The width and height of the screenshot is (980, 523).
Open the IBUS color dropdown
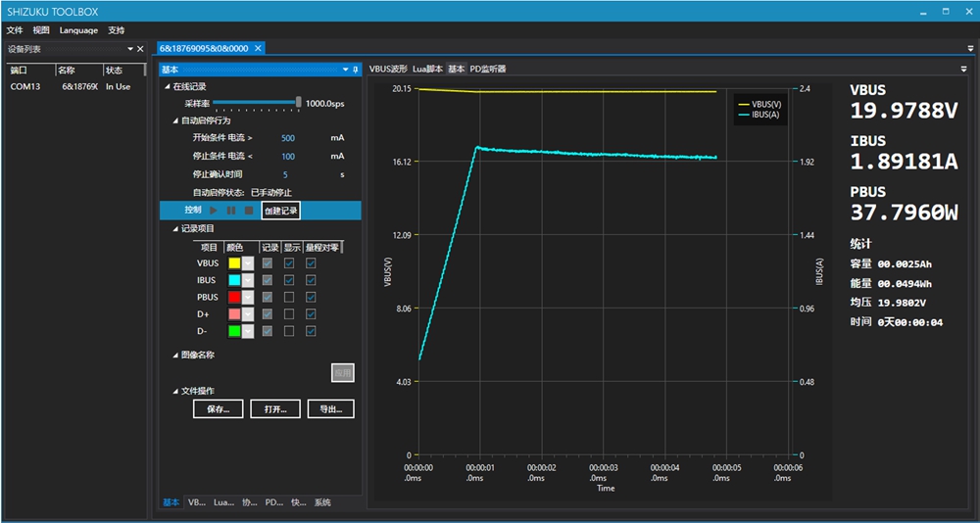coord(248,280)
